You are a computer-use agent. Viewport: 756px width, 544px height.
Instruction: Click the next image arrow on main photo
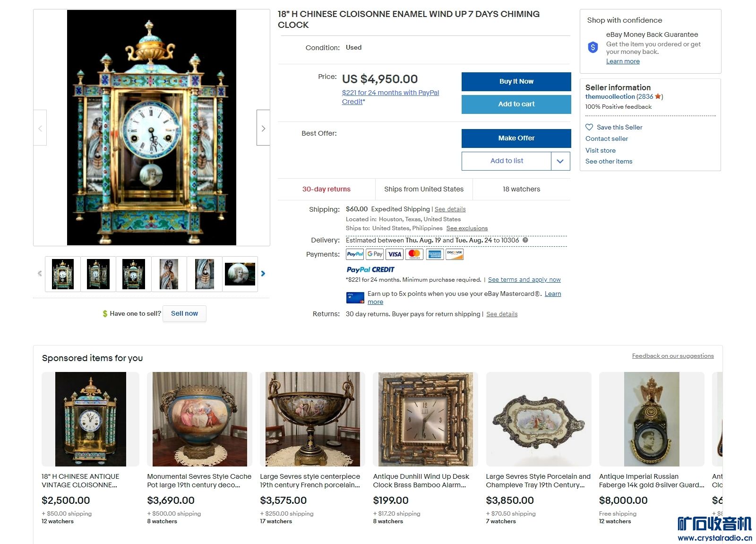pos(263,128)
